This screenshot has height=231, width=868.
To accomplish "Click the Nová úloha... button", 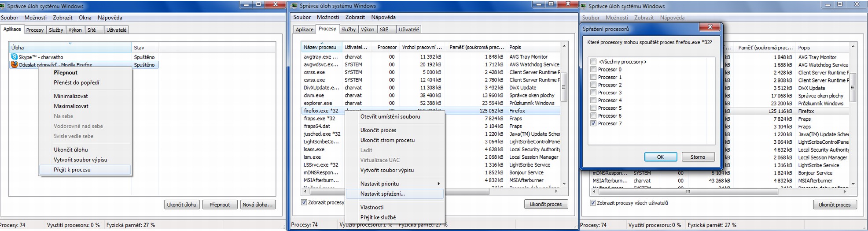I will click(257, 205).
